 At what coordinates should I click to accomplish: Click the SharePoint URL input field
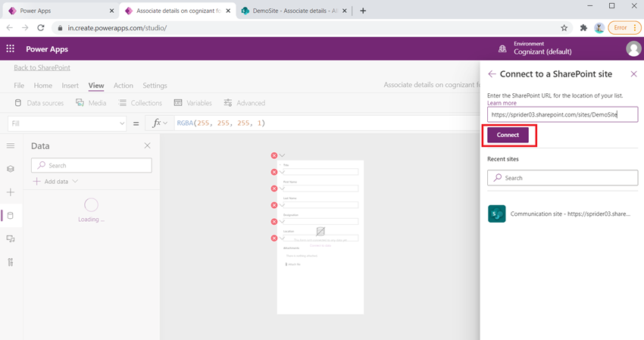click(x=562, y=114)
